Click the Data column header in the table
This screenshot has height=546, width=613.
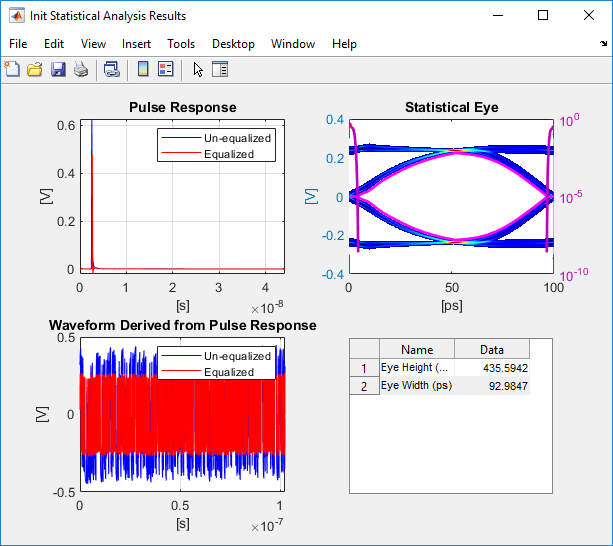click(x=492, y=349)
